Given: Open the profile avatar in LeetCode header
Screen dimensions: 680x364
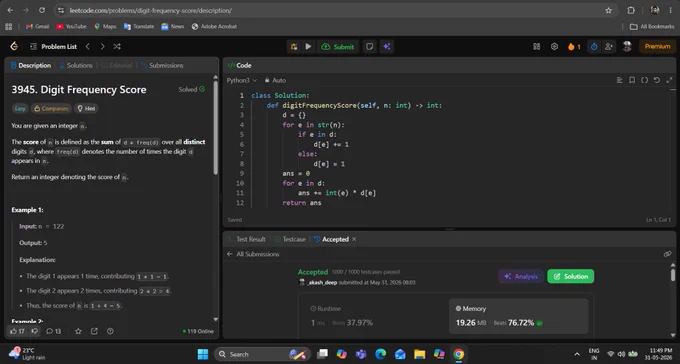Looking at the screenshot, I should click(x=627, y=46).
